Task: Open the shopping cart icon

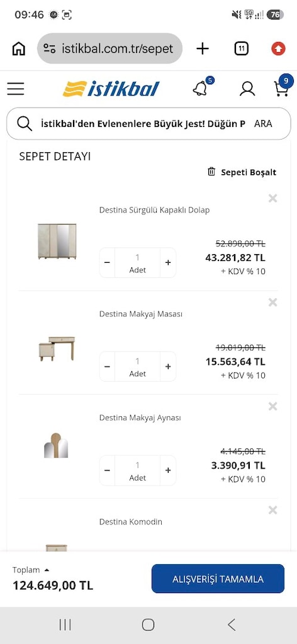Action: tap(282, 88)
